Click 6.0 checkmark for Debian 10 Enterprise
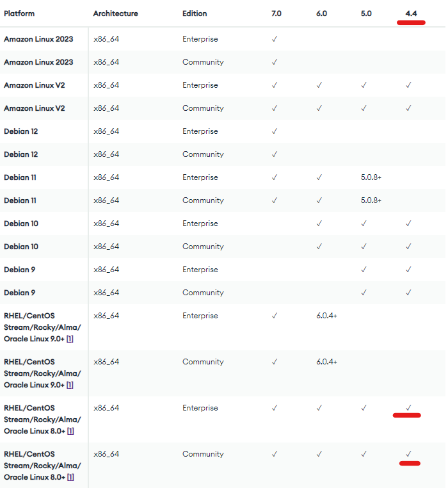 pos(319,224)
